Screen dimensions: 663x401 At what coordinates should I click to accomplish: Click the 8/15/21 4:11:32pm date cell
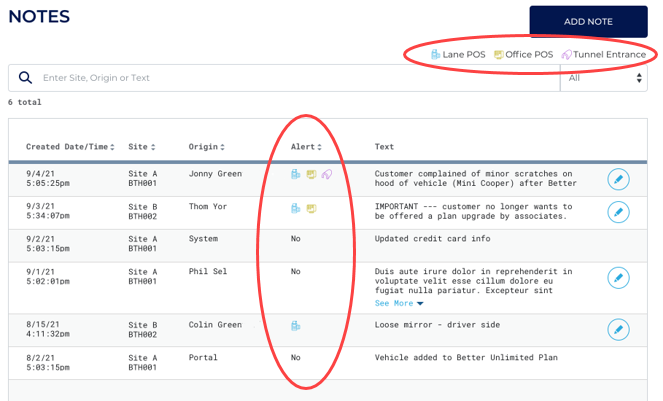pyautogui.click(x=48, y=329)
